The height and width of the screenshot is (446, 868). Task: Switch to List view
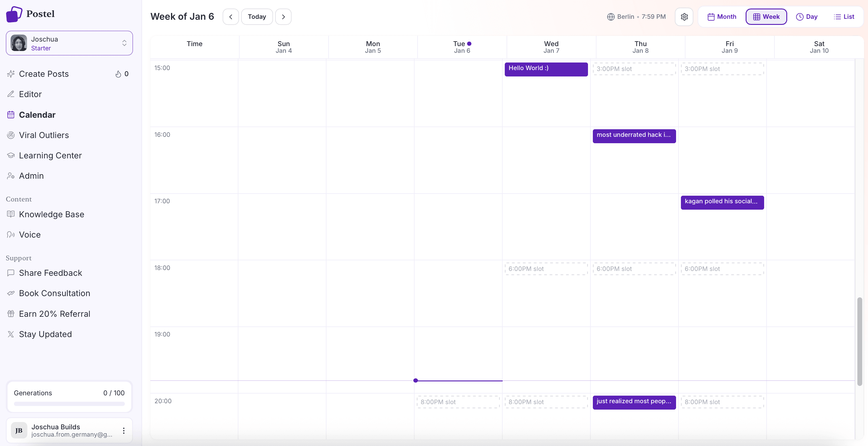(844, 17)
